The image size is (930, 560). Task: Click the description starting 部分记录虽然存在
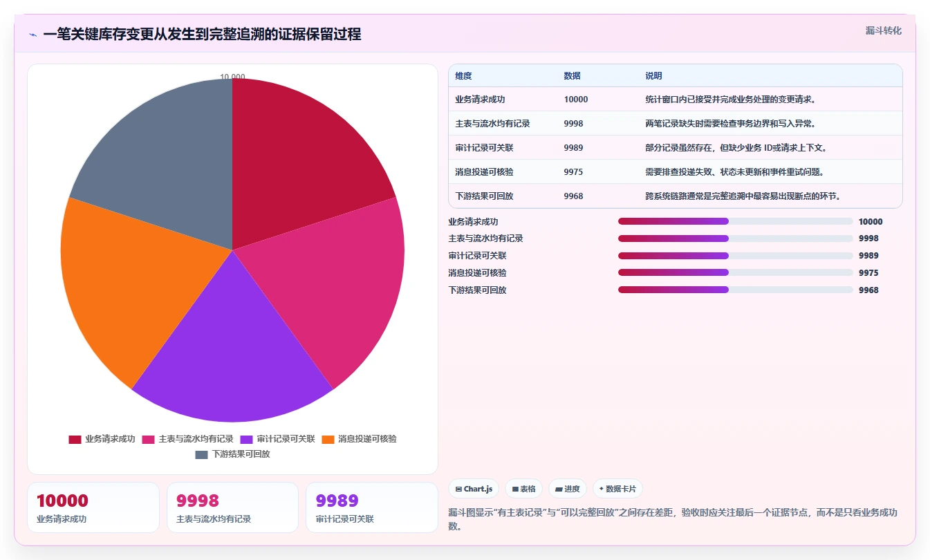[736, 148]
